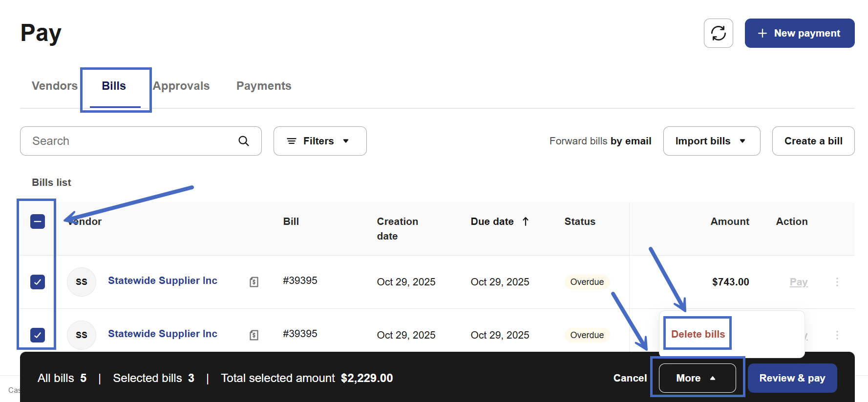Screen dimensions: 868x402
Task: Open the Forward bills by email link
Action: 600,141
